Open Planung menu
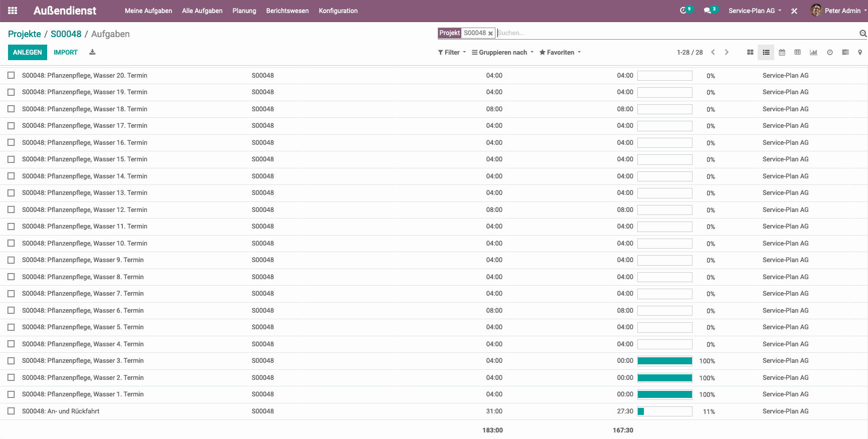 244,11
